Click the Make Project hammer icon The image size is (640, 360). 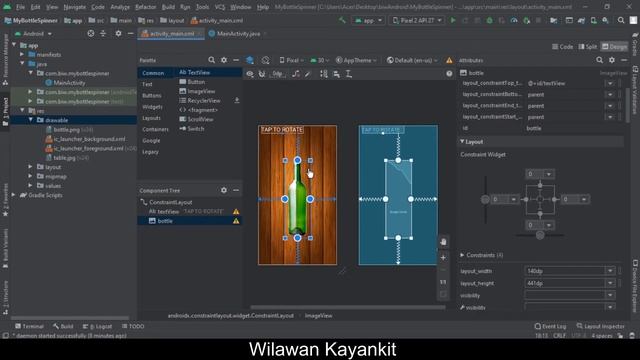pos(342,20)
